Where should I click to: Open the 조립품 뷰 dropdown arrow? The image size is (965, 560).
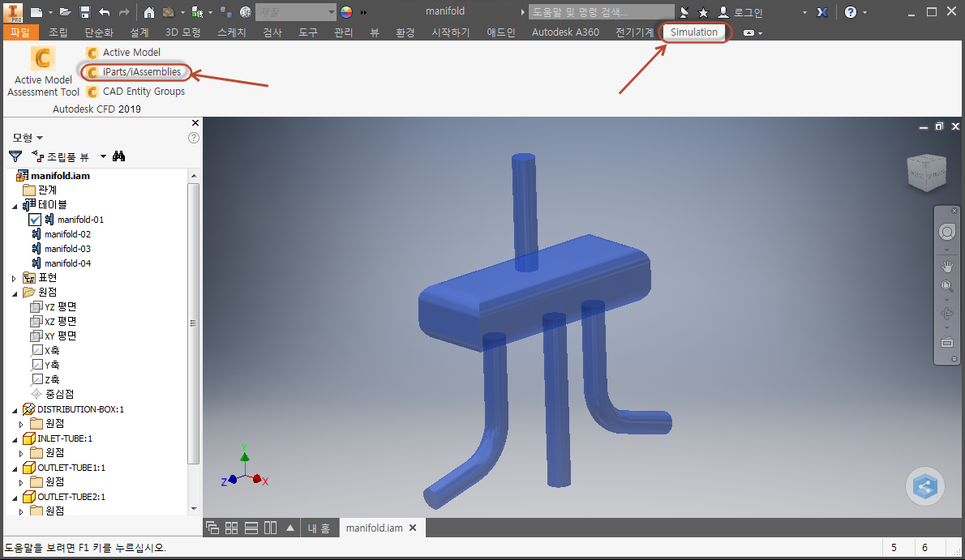pyautogui.click(x=103, y=156)
